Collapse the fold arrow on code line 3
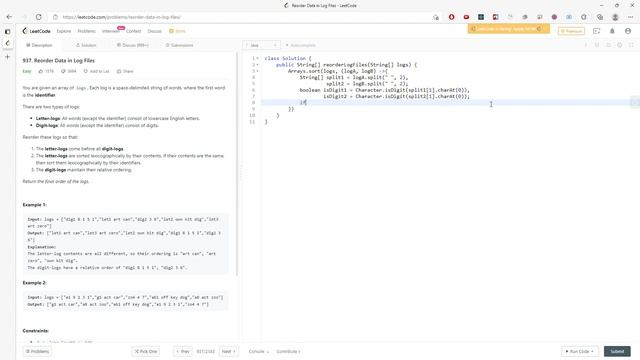640x360 pixels. click(x=258, y=71)
